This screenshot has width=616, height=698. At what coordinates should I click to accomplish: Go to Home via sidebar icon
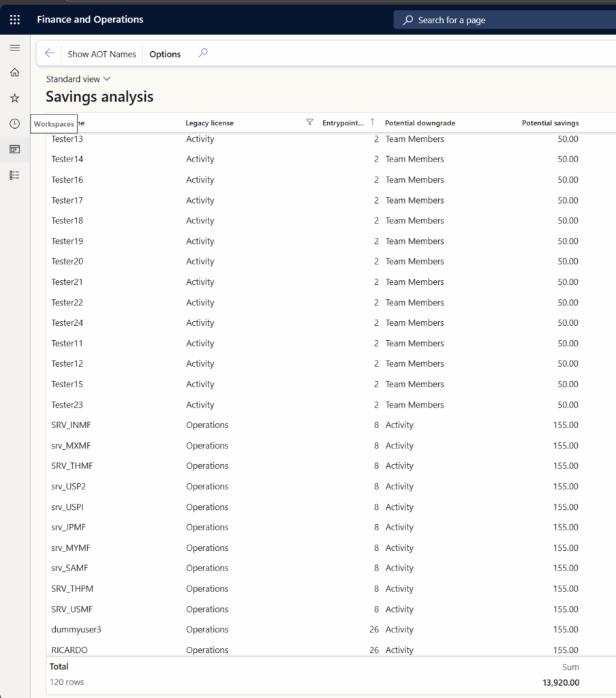click(14, 72)
